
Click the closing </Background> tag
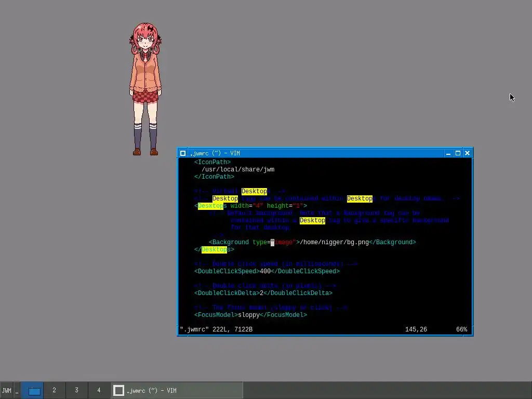392,242
